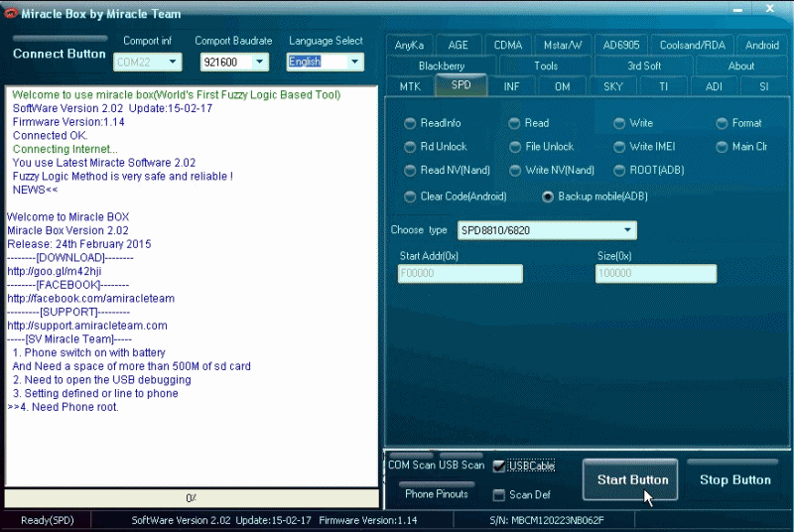Open the Blackberry tab
794x532 pixels.
(x=441, y=66)
